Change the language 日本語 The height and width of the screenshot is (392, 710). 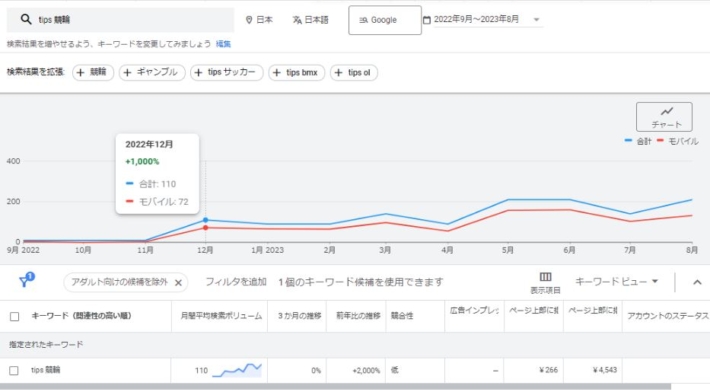311,20
